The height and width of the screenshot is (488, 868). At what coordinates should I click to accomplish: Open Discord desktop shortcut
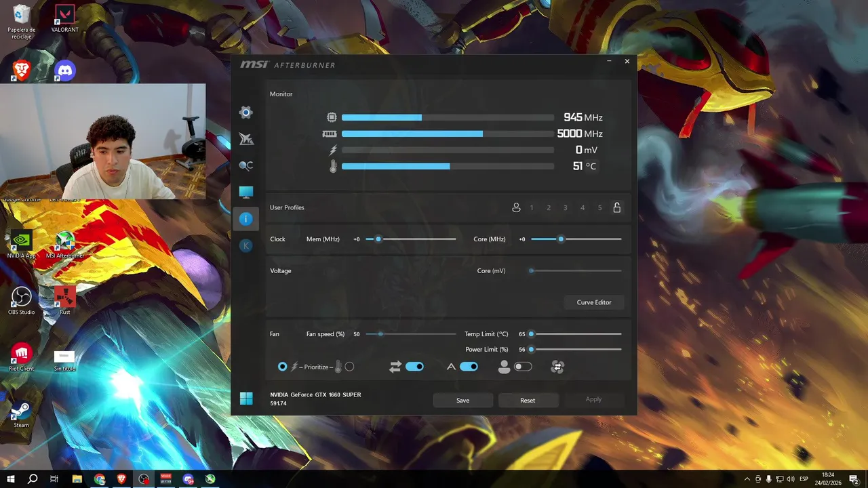coord(64,70)
